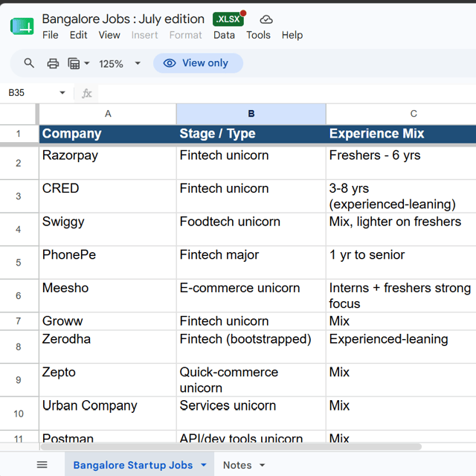Open the name box dropdown arrow
Image resolution: width=476 pixels, height=476 pixels.
tap(62, 92)
